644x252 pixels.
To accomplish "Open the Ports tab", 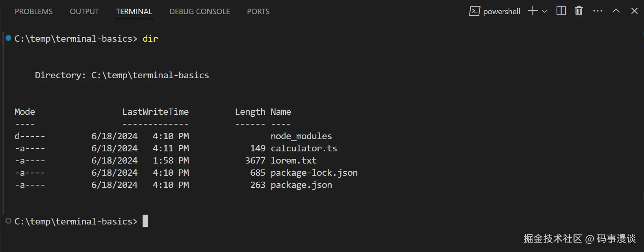I will pyautogui.click(x=258, y=11).
